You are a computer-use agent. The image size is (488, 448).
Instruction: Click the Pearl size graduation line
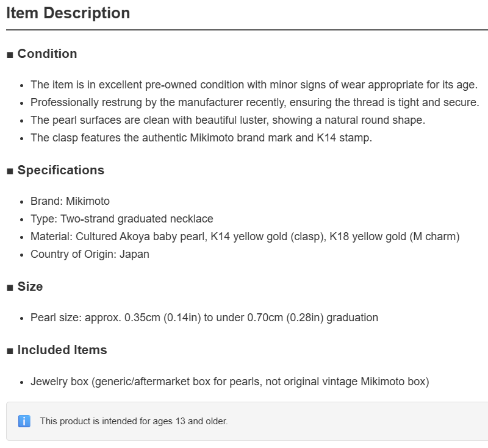pos(204,318)
